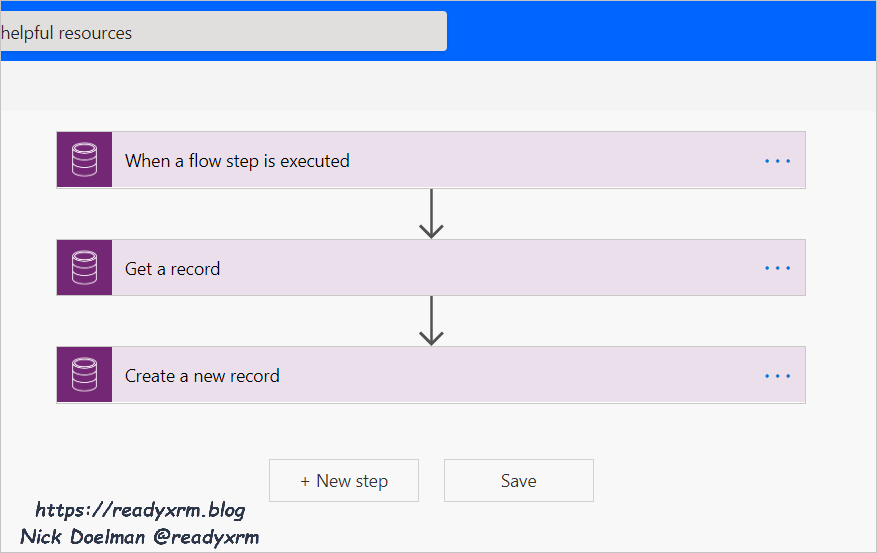877x553 pixels.
Task: Add a step with the New step button
Action: [x=344, y=481]
